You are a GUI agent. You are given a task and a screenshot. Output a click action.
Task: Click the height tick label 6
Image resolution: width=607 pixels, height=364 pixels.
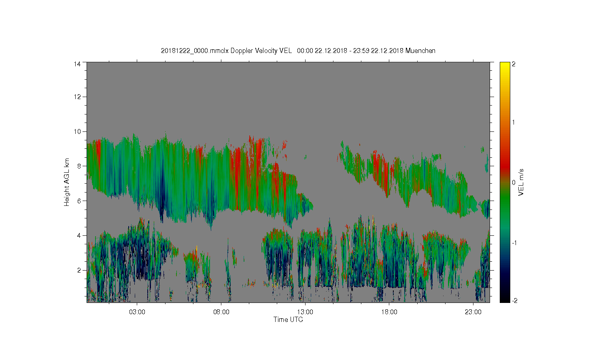[x=79, y=201]
